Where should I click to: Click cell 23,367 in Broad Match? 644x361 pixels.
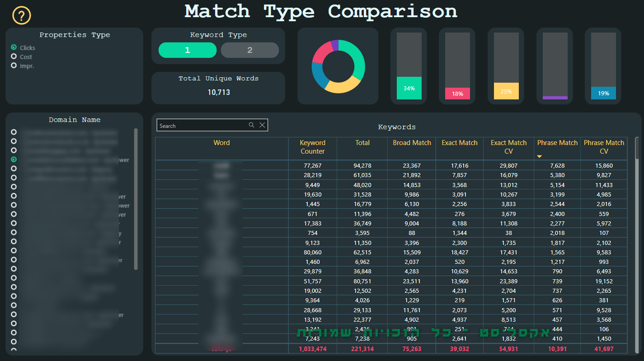[412, 166]
